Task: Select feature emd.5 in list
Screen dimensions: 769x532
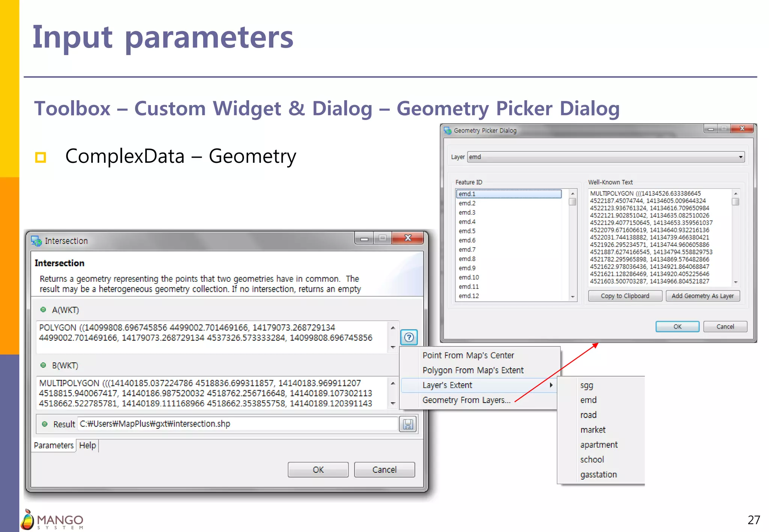Action: point(509,231)
